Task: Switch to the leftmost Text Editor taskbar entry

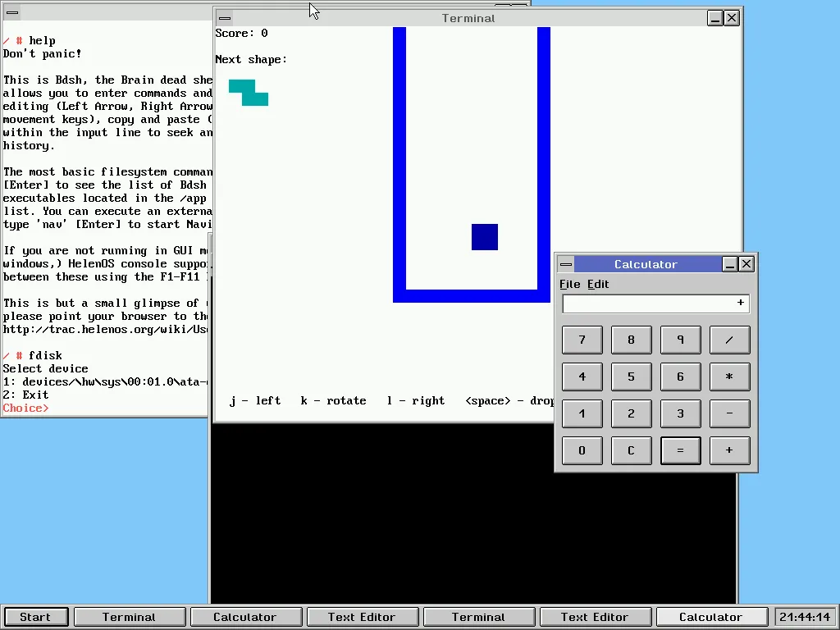Action: (x=361, y=617)
